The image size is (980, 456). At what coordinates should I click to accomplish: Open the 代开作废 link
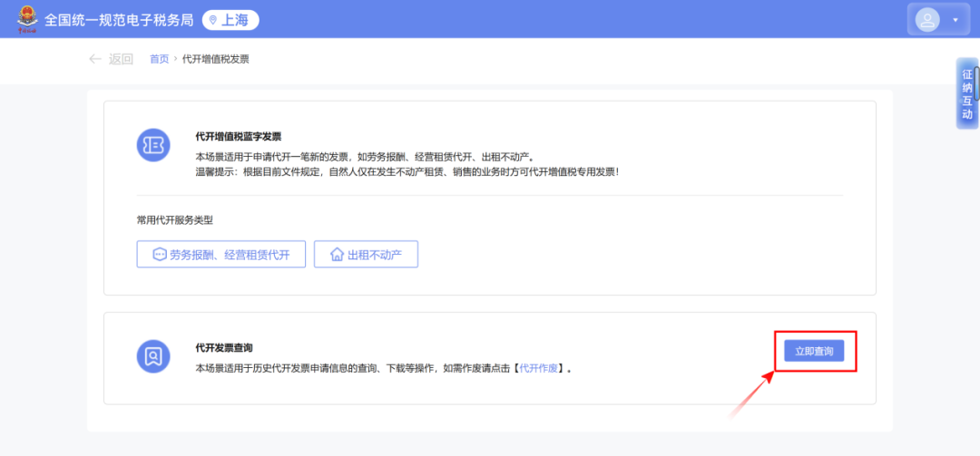[538, 368]
